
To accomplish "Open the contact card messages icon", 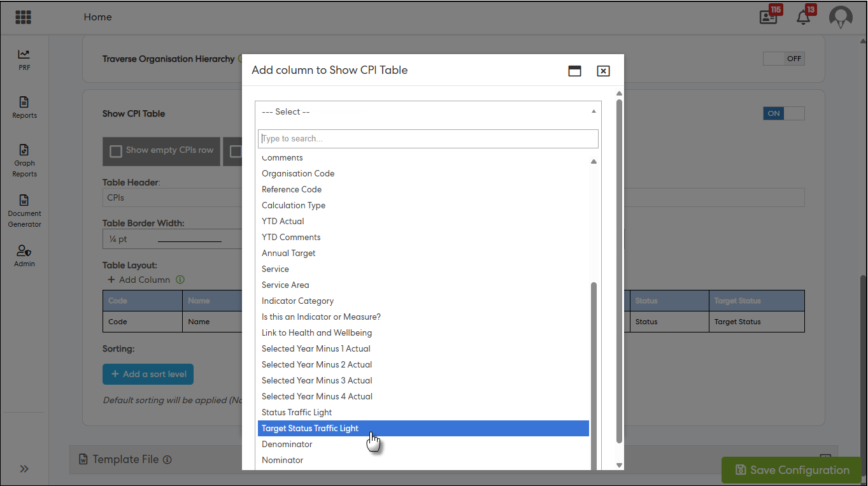I will [769, 17].
